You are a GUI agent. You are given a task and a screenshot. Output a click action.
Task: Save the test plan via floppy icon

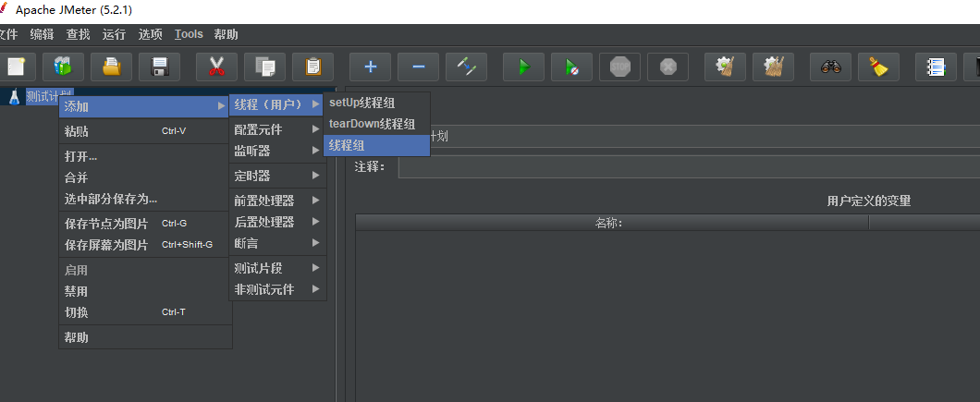[159, 67]
